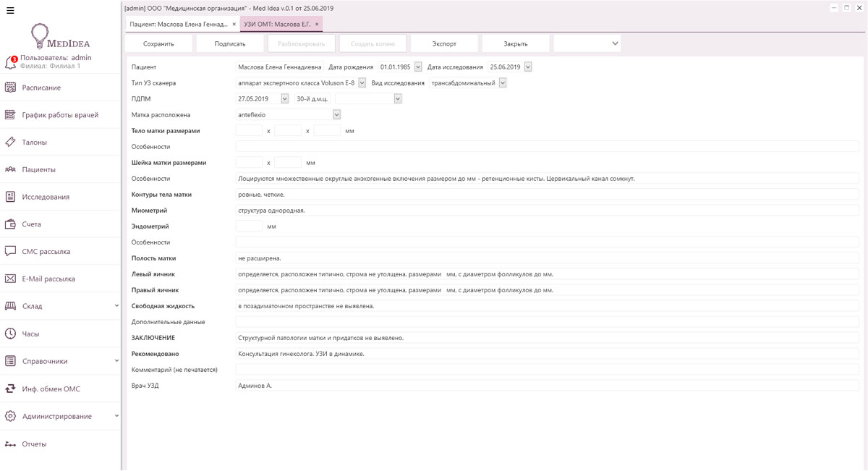Click the Создать копию button

tap(373, 43)
